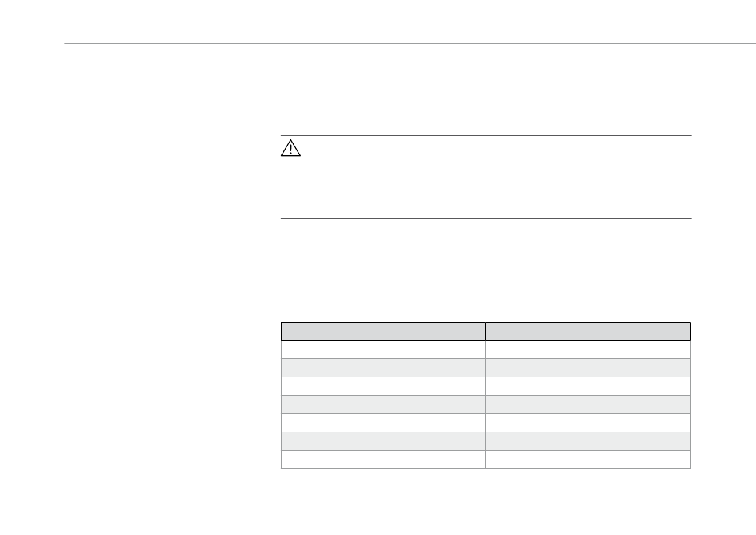756x535 pixels.
Task: Click left cell in third body row
Action: 384,386
